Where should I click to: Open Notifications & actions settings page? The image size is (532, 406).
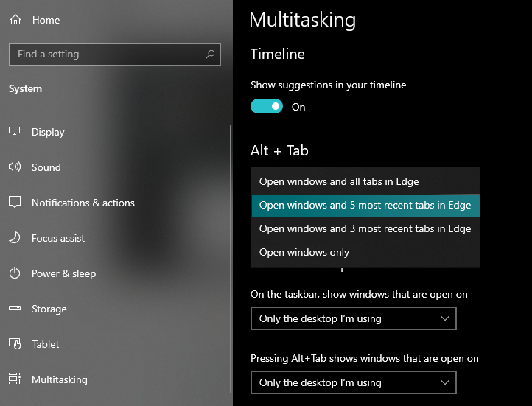tap(83, 203)
